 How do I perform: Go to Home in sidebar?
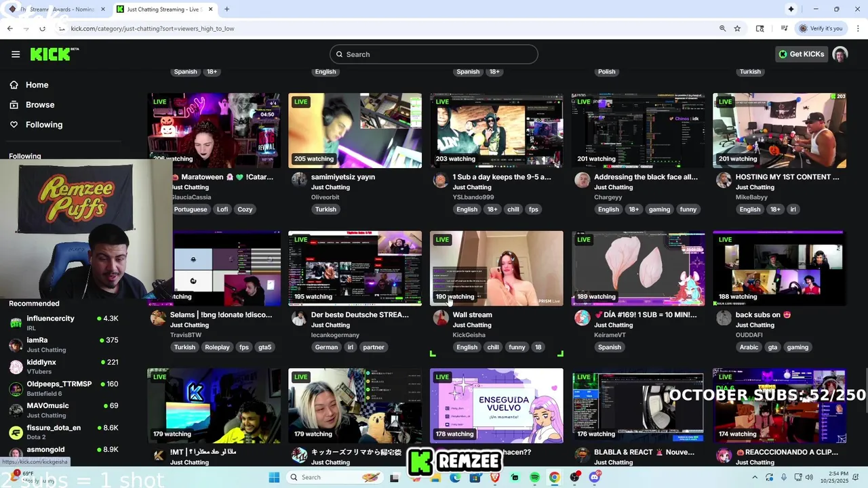pyautogui.click(x=37, y=85)
